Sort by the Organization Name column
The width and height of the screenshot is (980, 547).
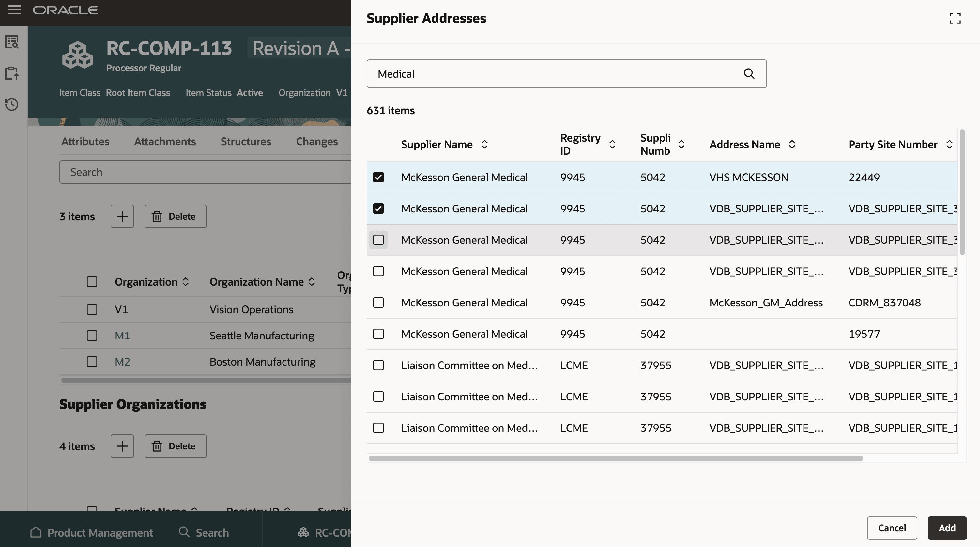[x=312, y=282]
